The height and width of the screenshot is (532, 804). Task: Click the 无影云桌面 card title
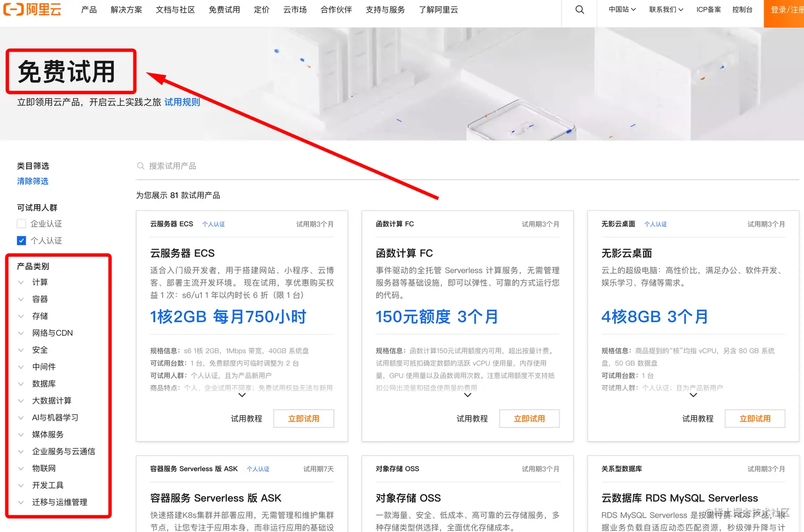(626, 254)
